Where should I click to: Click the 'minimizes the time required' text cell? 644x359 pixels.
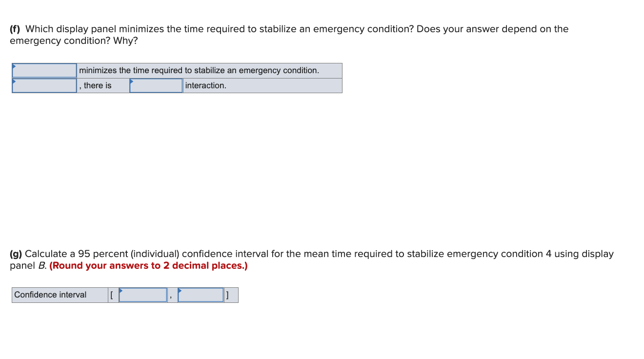pyautogui.click(x=199, y=70)
